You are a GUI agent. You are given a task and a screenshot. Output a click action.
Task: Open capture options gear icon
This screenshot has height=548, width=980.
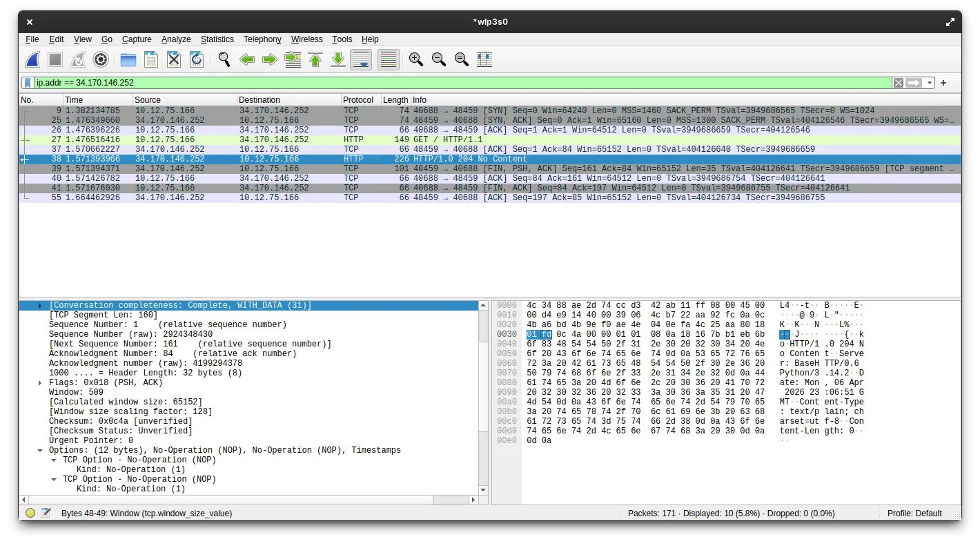(101, 59)
